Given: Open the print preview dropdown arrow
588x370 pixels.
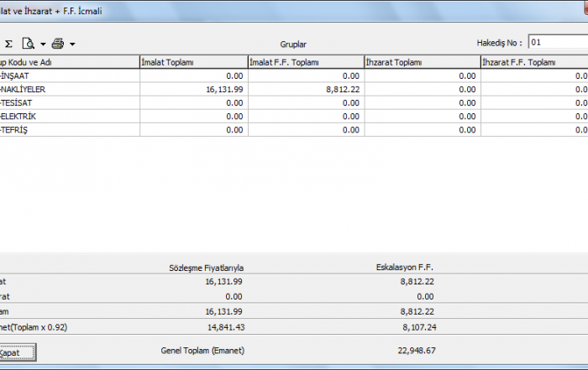Looking at the screenshot, I should pyautogui.click(x=43, y=44).
